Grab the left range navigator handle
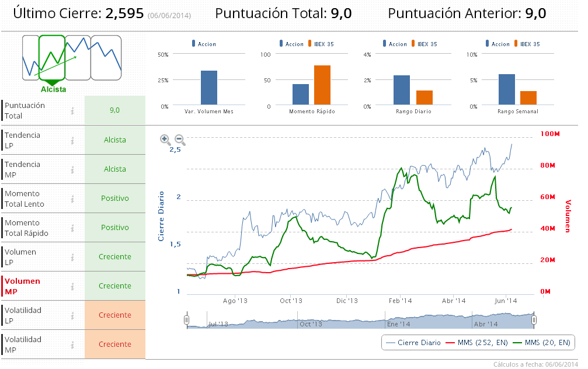Image resolution: width=588 pixels, height=369 pixels. [x=186, y=319]
